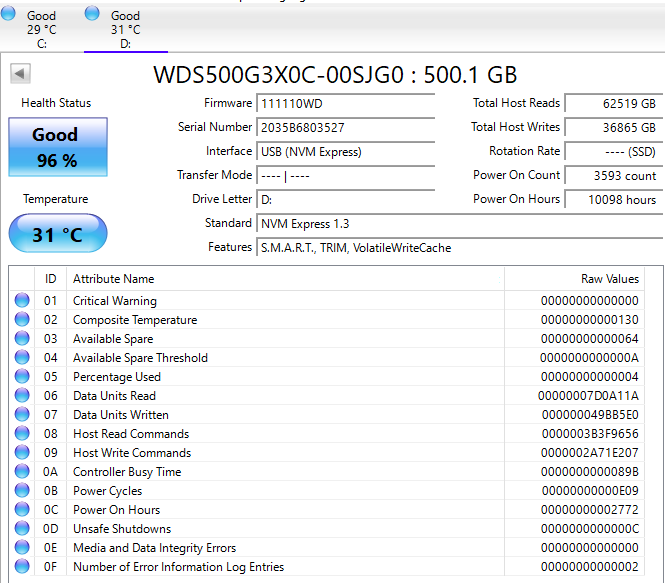665x583 pixels.
Task: Click the Standard field NVM Express 1.3
Action: (x=460, y=223)
